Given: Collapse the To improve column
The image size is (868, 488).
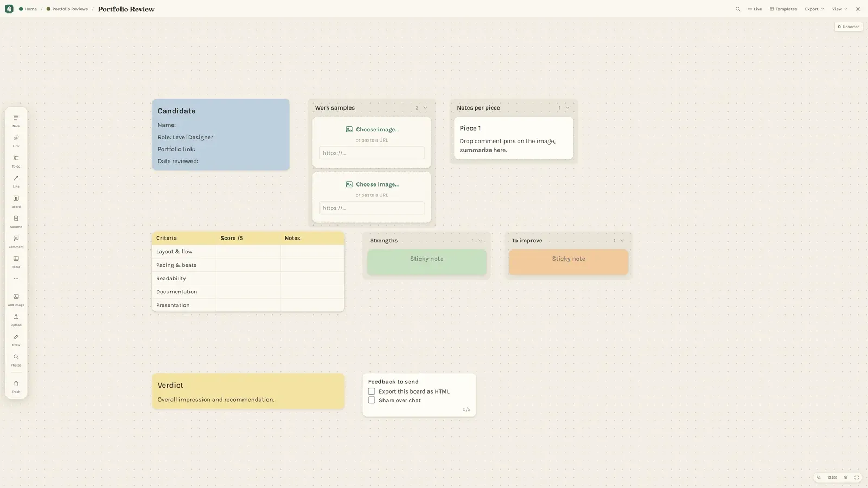Looking at the screenshot, I should coord(622,241).
